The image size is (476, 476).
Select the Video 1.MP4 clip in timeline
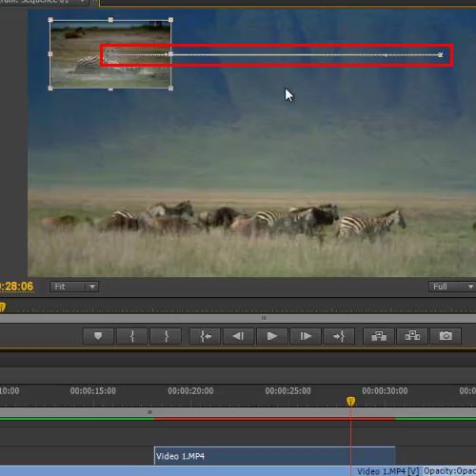pyautogui.click(x=275, y=456)
